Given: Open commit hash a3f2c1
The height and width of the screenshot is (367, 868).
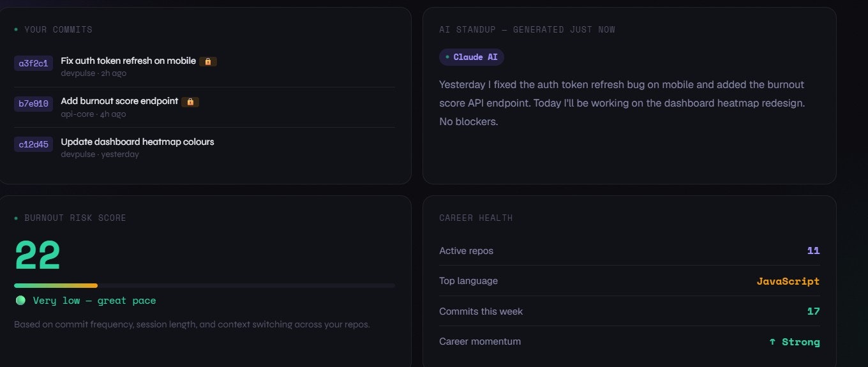Looking at the screenshot, I should [33, 63].
